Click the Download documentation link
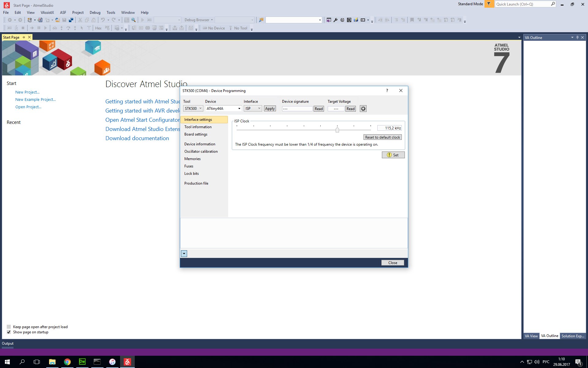The height and width of the screenshot is (368, 588). pyautogui.click(x=137, y=138)
